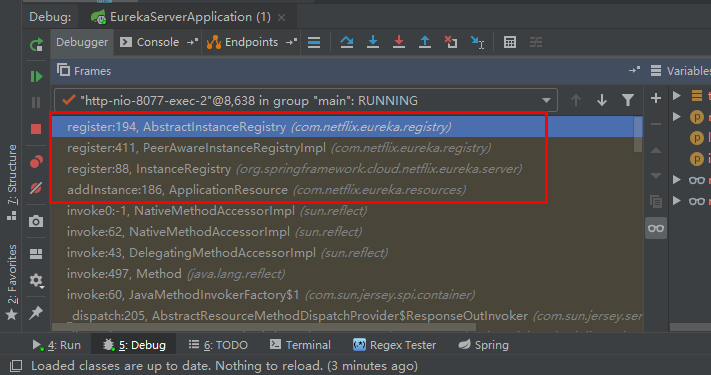711x375 pixels.
Task: Select frame invoke:43 DelegatingMethodAccessorImpl
Action: [x=346, y=253]
